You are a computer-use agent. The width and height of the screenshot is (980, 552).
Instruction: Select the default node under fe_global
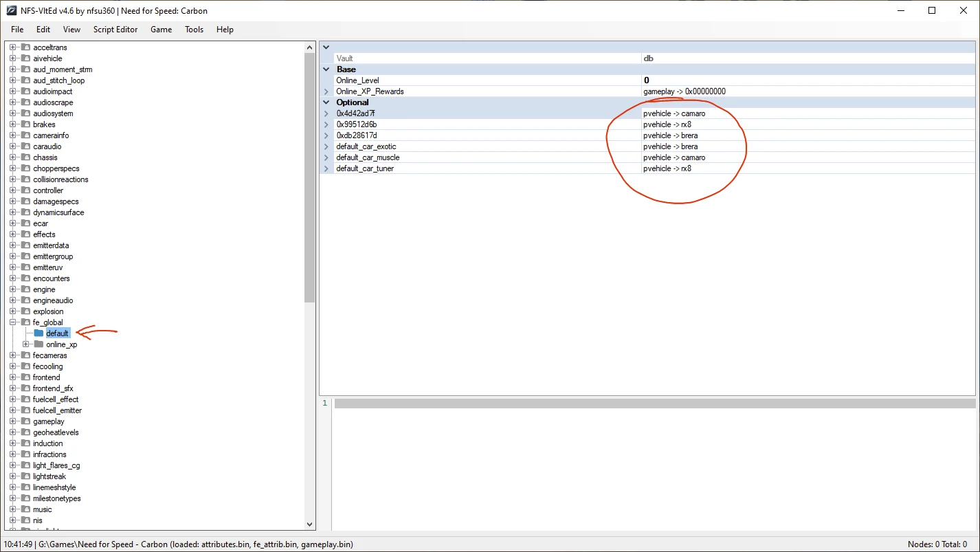pyautogui.click(x=58, y=333)
